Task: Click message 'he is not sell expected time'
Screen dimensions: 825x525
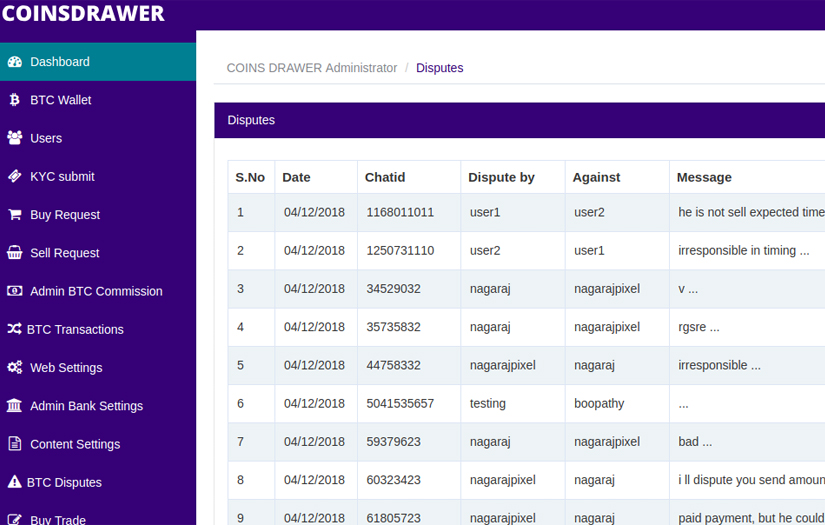Action: click(x=751, y=212)
